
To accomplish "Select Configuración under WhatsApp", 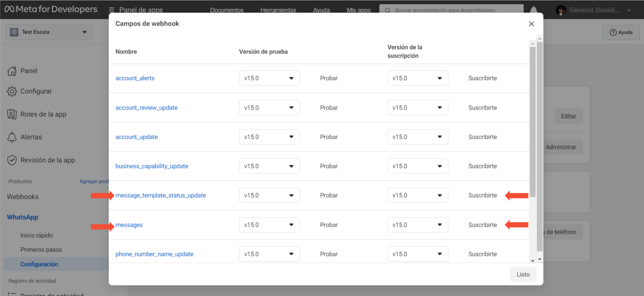I will pos(39,264).
